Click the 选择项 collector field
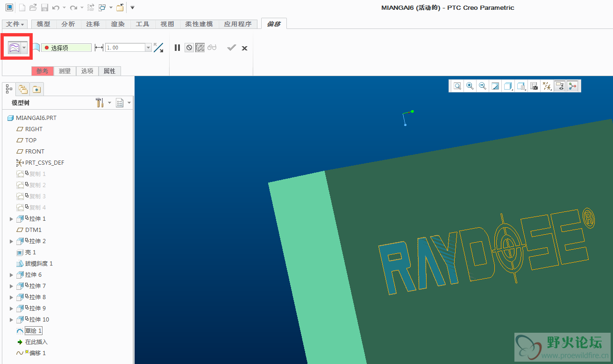This screenshot has width=613, height=364. (66, 48)
